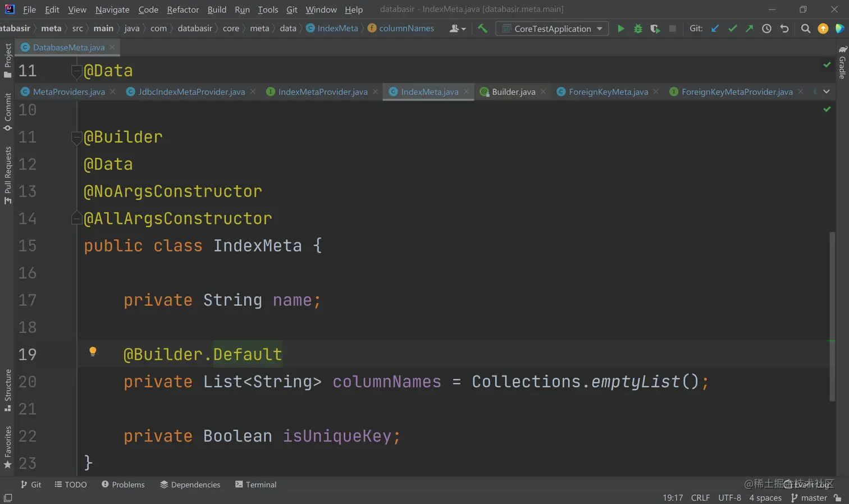Click the orange IDE update icon
849x504 pixels.
click(x=823, y=29)
